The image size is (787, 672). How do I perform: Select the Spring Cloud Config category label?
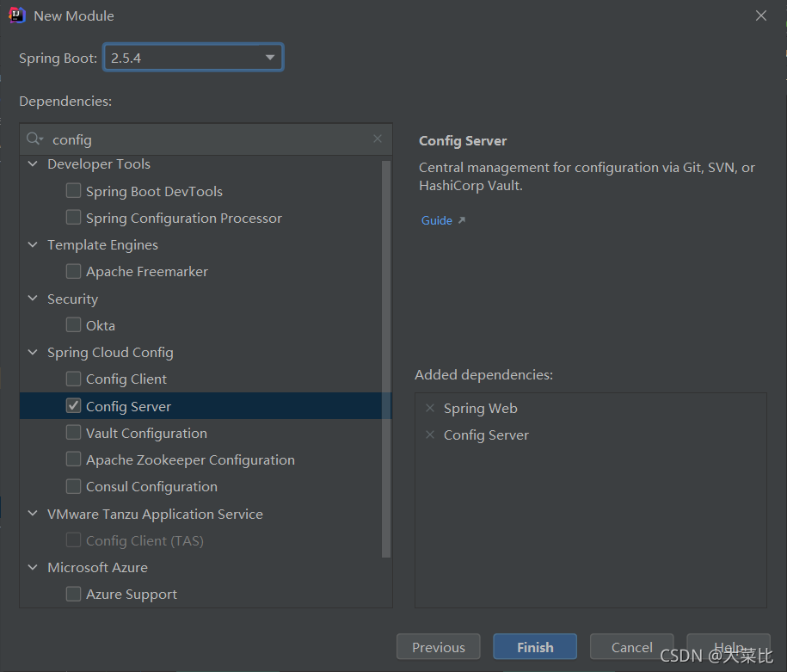tap(110, 353)
